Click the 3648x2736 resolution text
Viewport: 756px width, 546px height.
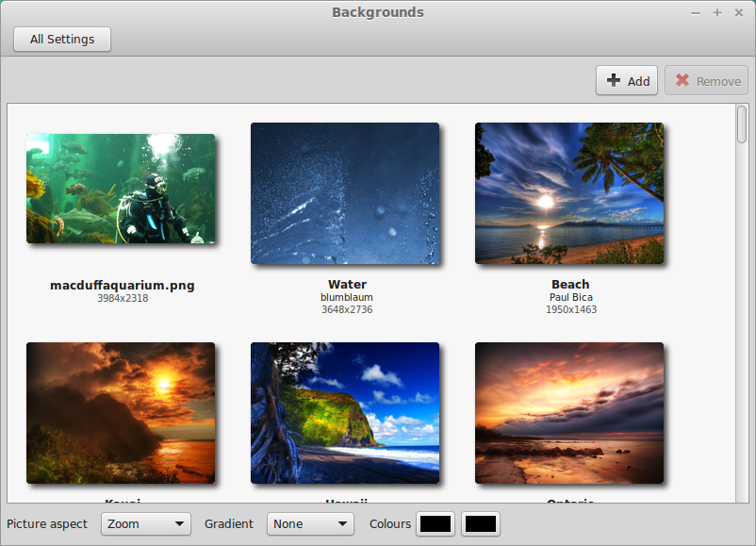point(347,309)
